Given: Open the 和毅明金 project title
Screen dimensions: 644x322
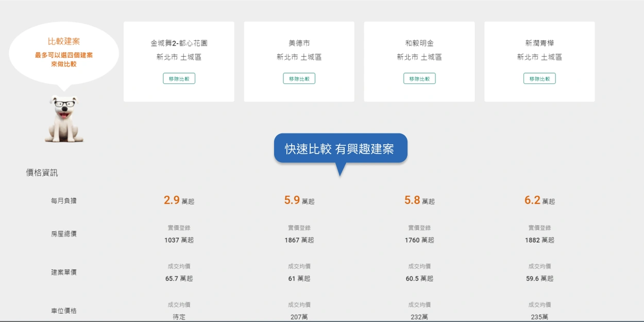Looking at the screenshot, I should click(x=419, y=43).
